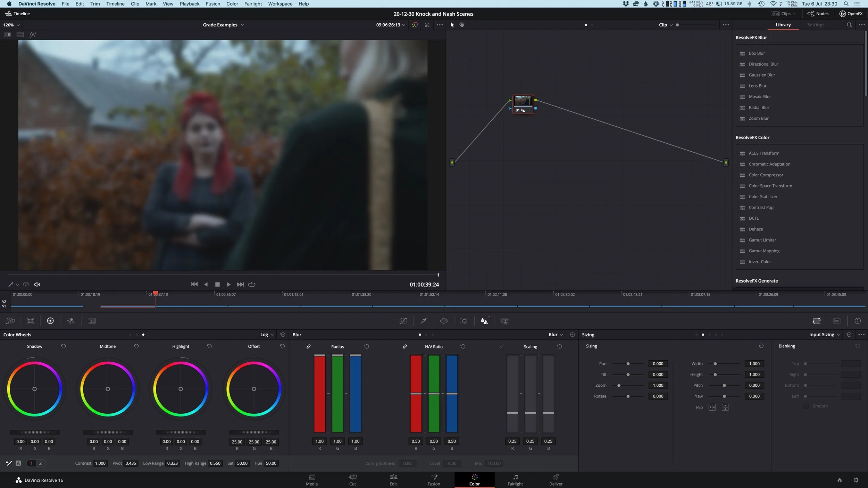Image resolution: width=868 pixels, height=488 pixels.
Task: Click the Contrast value field
Action: tap(100, 463)
